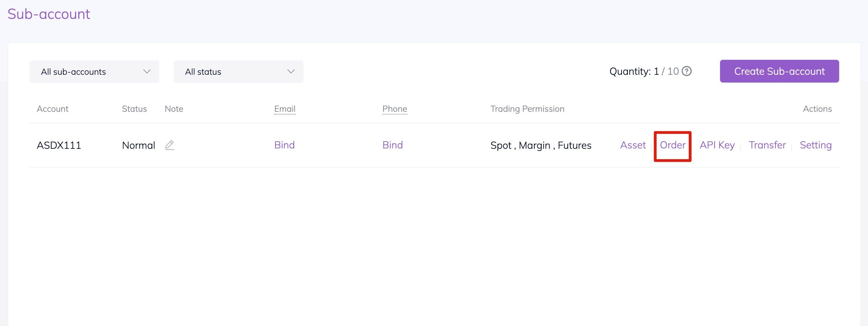868x326 pixels.
Task: Open the Asset action for ASDX111
Action: (633, 145)
